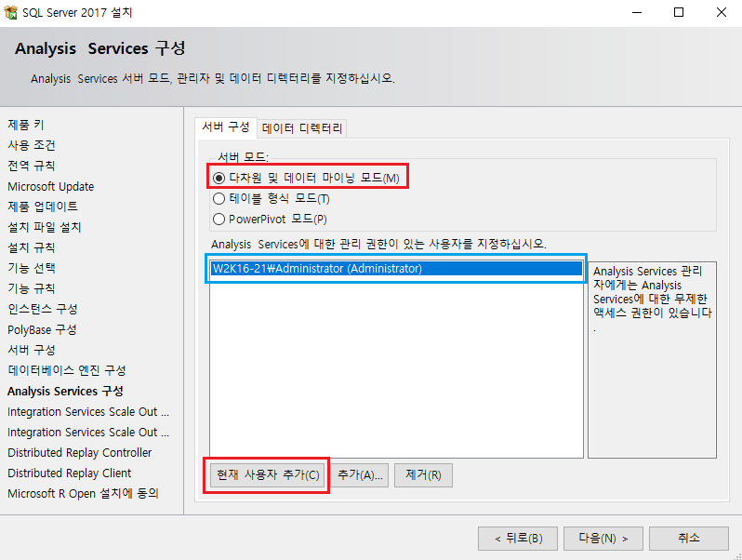This screenshot has width=742, height=560.
Task: Cancel setup with the 취소 button
Action: click(x=688, y=539)
